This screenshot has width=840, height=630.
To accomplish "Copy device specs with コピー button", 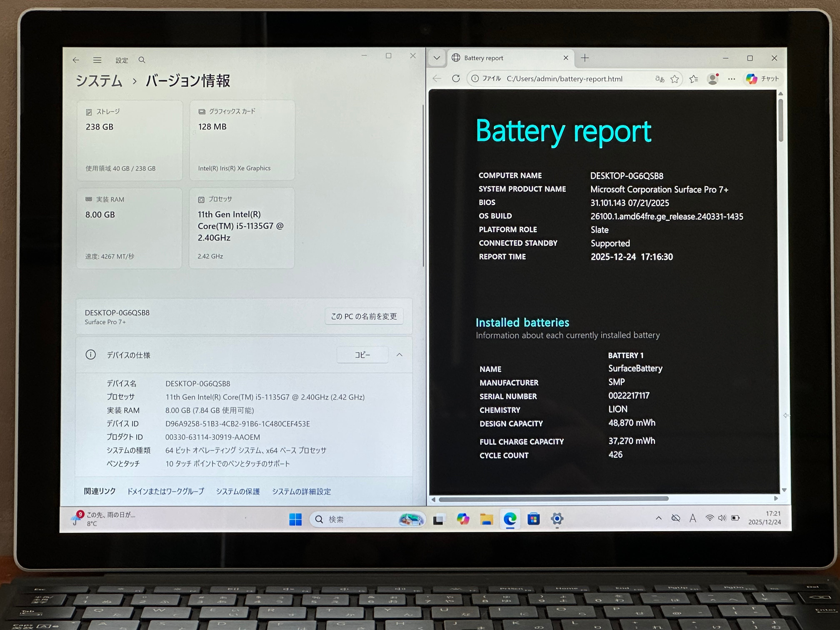I will click(x=362, y=355).
